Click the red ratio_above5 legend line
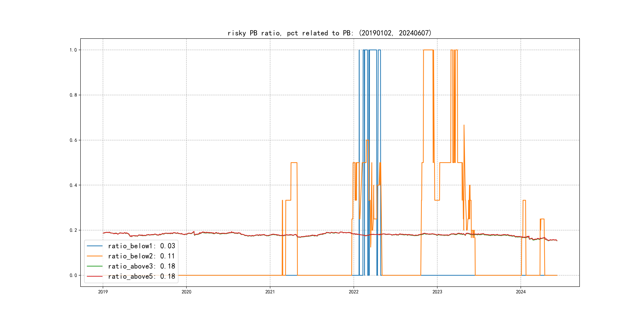The image size is (644, 322). (x=94, y=276)
